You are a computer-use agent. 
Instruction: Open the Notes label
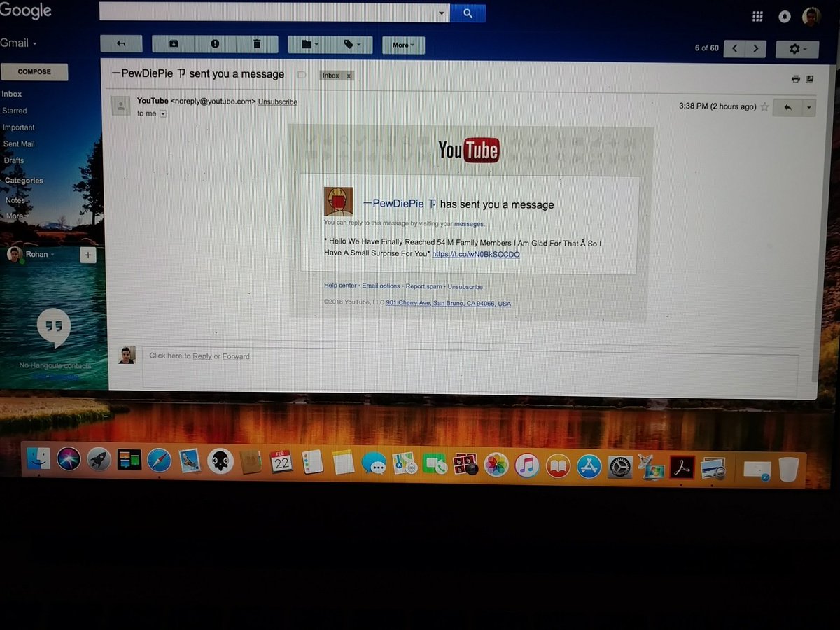[15, 200]
